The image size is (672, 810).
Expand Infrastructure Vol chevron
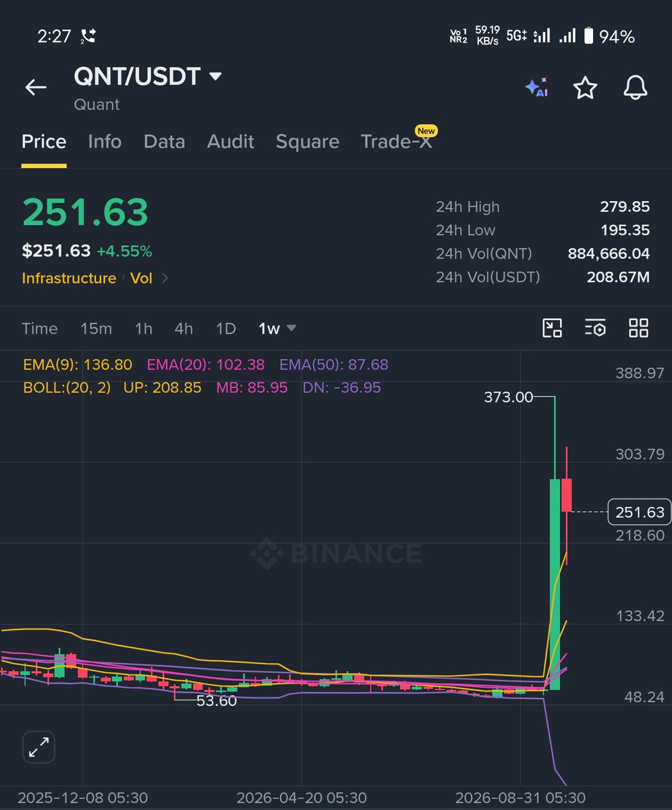pos(165,278)
